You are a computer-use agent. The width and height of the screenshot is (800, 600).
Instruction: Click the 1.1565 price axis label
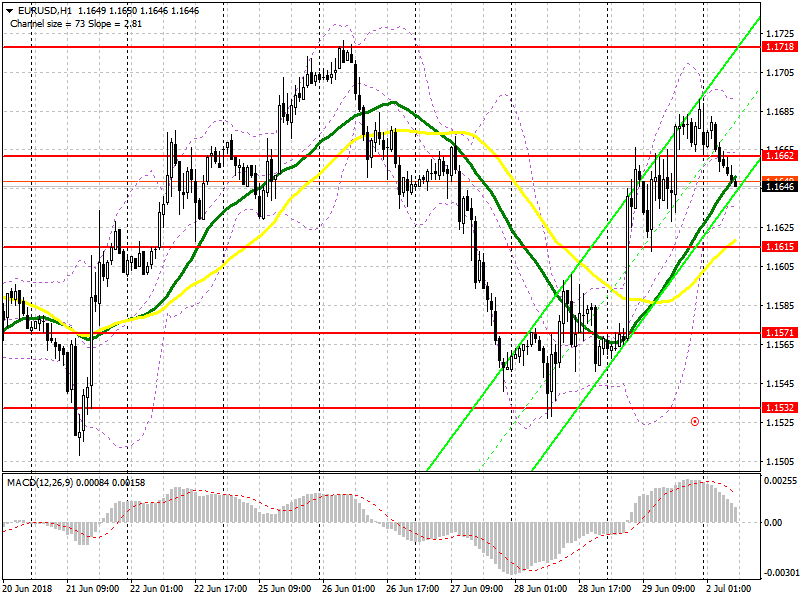click(x=780, y=344)
